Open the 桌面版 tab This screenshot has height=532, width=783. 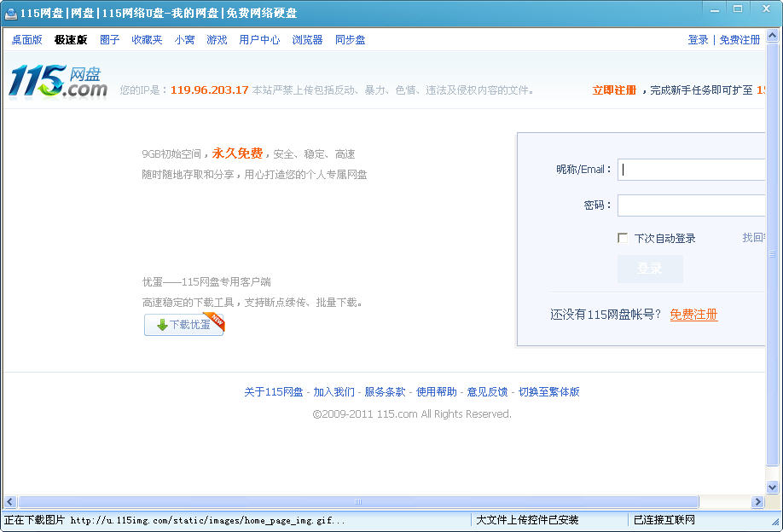27,40
